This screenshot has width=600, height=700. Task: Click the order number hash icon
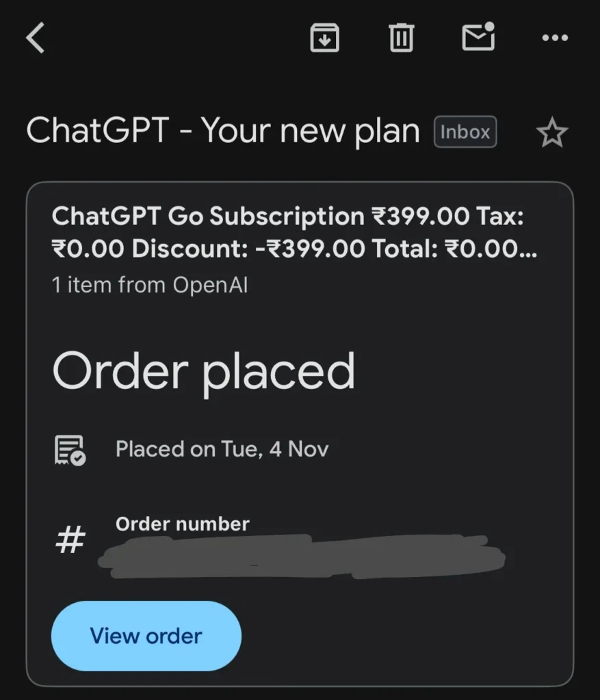pos(69,540)
